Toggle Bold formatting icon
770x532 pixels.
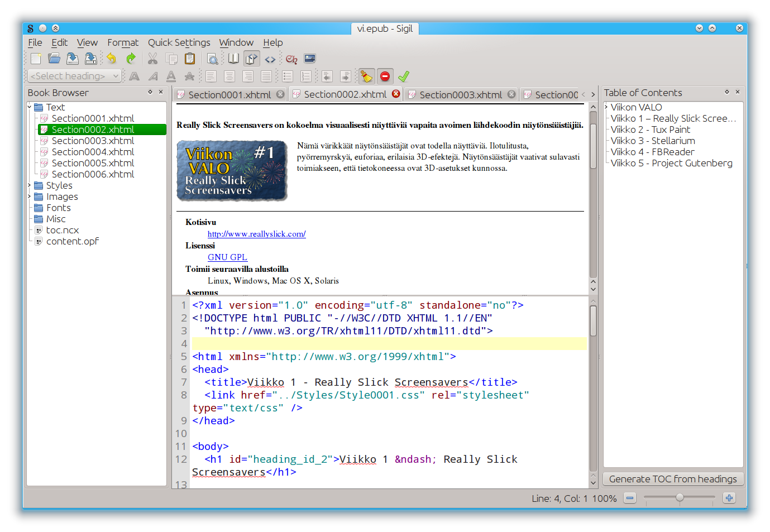click(x=135, y=76)
